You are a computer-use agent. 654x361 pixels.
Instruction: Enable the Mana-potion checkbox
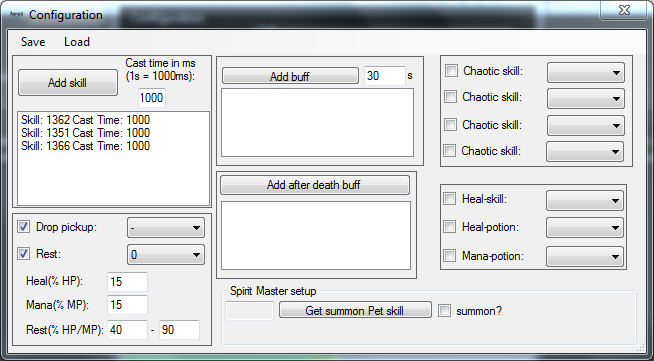[450, 255]
